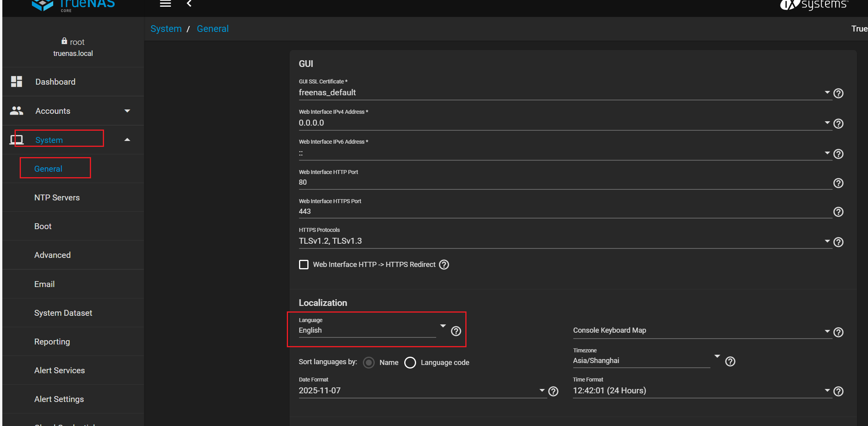This screenshot has height=426, width=868.
Task: Click the Dashboard grid icon
Action: click(x=17, y=81)
